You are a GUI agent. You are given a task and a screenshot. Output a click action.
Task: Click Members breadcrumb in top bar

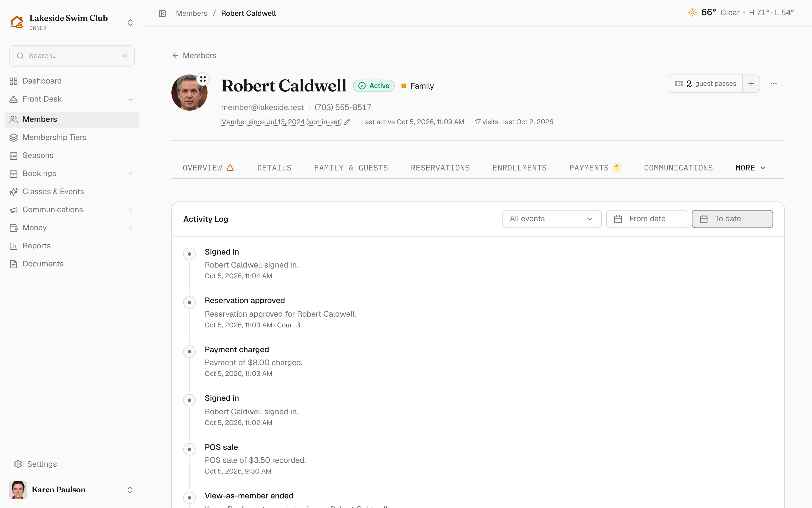click(x=192, y=14)
